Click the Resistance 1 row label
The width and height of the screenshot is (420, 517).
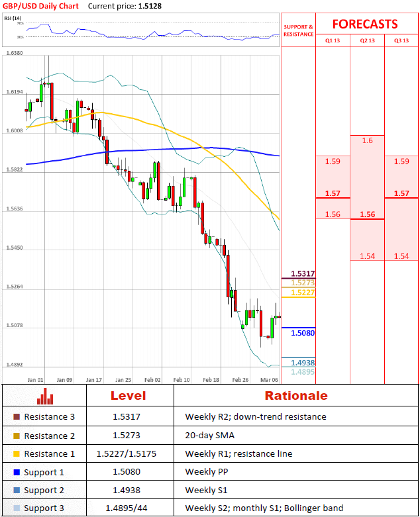(x=50, y=454)
